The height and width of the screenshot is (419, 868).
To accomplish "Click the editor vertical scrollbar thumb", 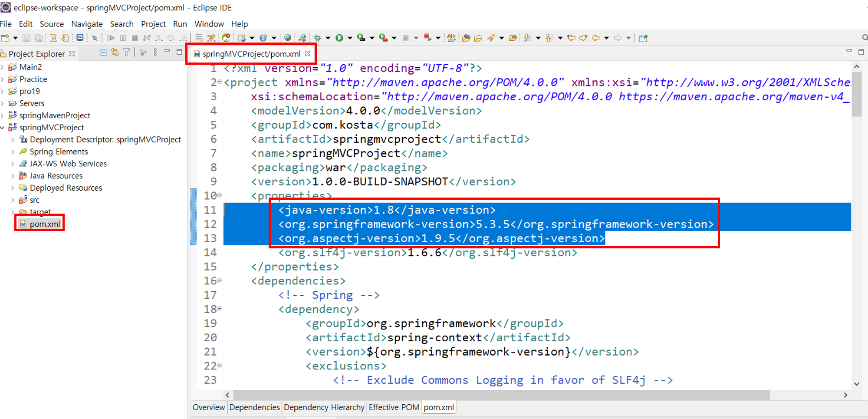I will click(857, 95).
